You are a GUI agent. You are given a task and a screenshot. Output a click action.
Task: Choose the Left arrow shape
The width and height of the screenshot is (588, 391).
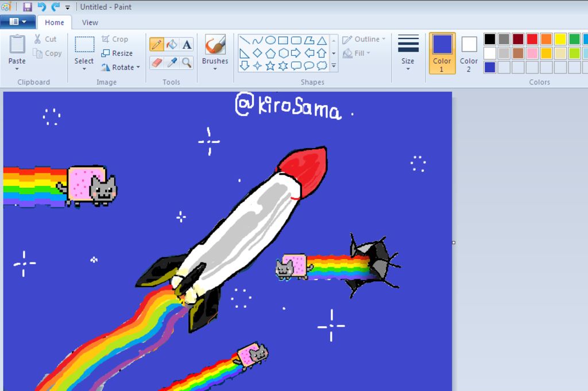pyautogui.click(x=309, y=53)
